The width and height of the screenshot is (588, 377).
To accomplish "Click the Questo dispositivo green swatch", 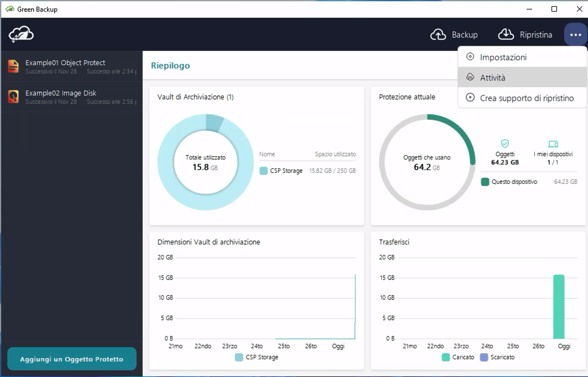I will [485, 182].
